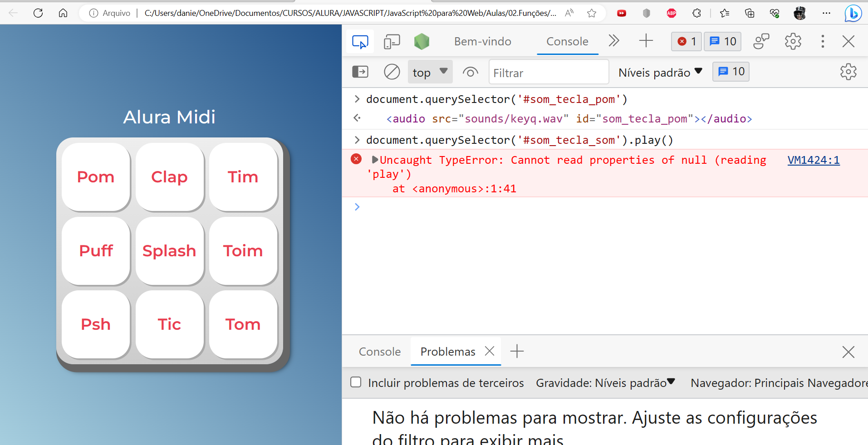Close the bottom drawer

[848, 352]
